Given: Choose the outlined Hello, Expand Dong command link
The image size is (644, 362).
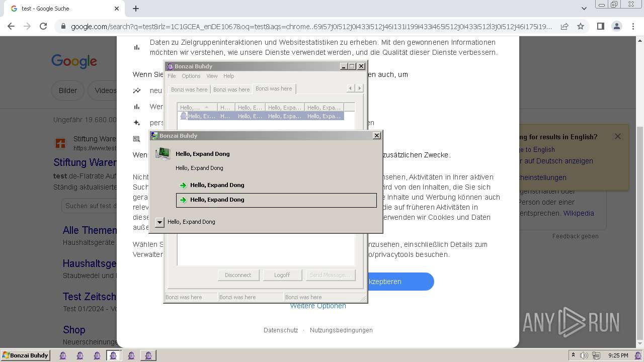Looking at the screenshot, I should coord(276,200).
